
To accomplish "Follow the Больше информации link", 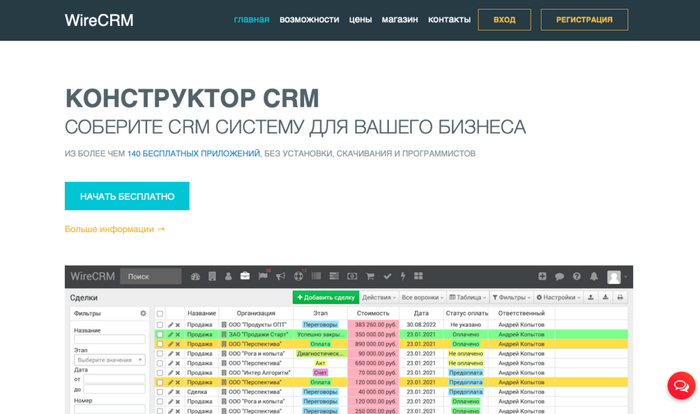I will tap(115, 229).
